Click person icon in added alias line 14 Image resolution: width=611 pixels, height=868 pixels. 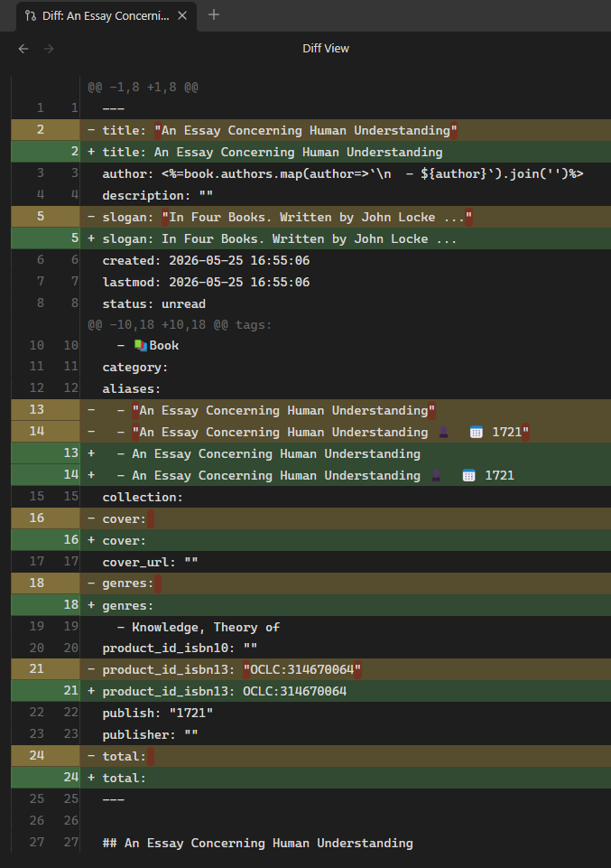[436, 475]
